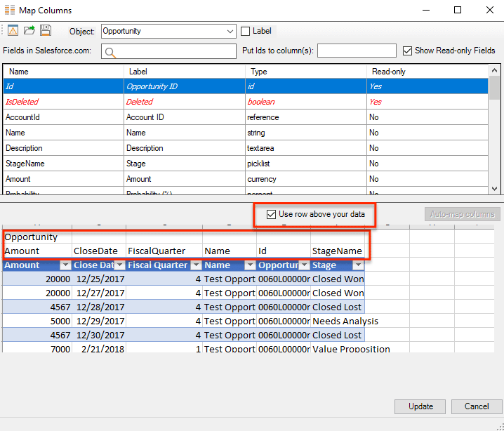The height and width of the screenshot is (431, 504).
Task: Click the Label column header
Action: 185,72
